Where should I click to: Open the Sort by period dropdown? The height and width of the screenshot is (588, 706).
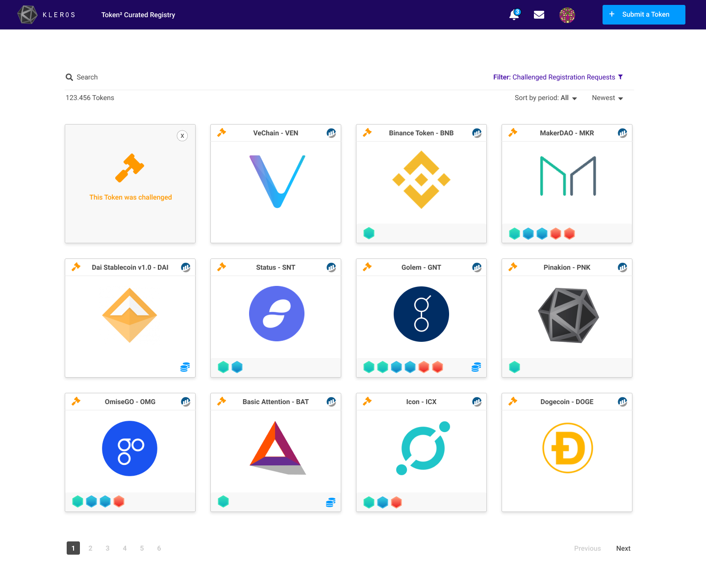546,98
